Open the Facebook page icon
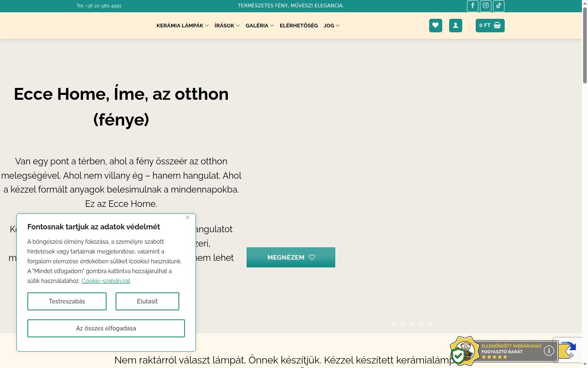 tap(472, 6)
